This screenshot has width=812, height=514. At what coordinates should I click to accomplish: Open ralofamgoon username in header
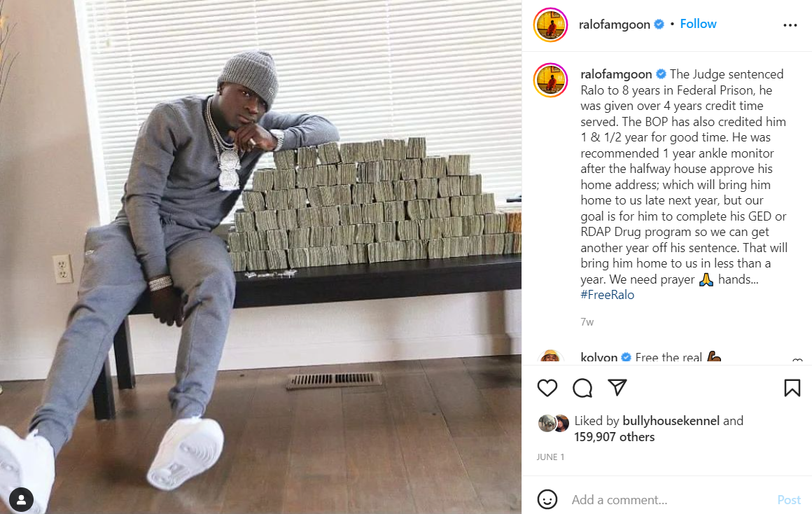tap(614, 25)
